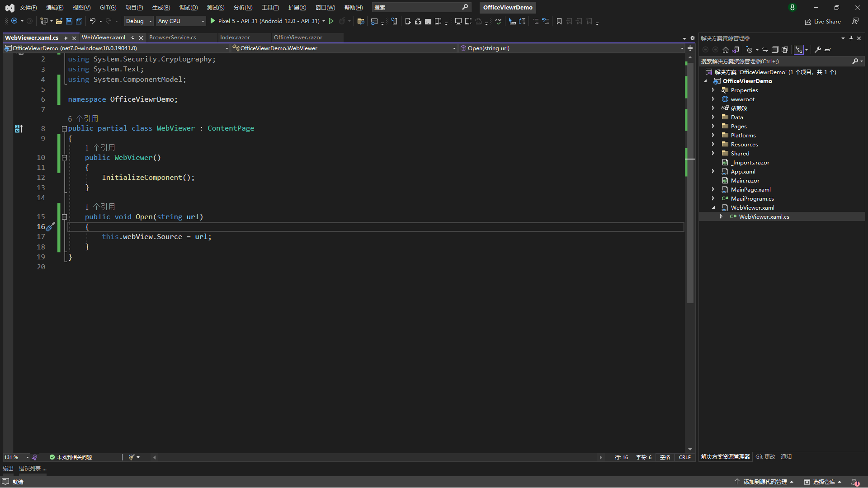The width and height of the screenshot is (868, 488).
Task: Toggle bookmark with the bookmark icon
Action: click(x=559, y=21)
